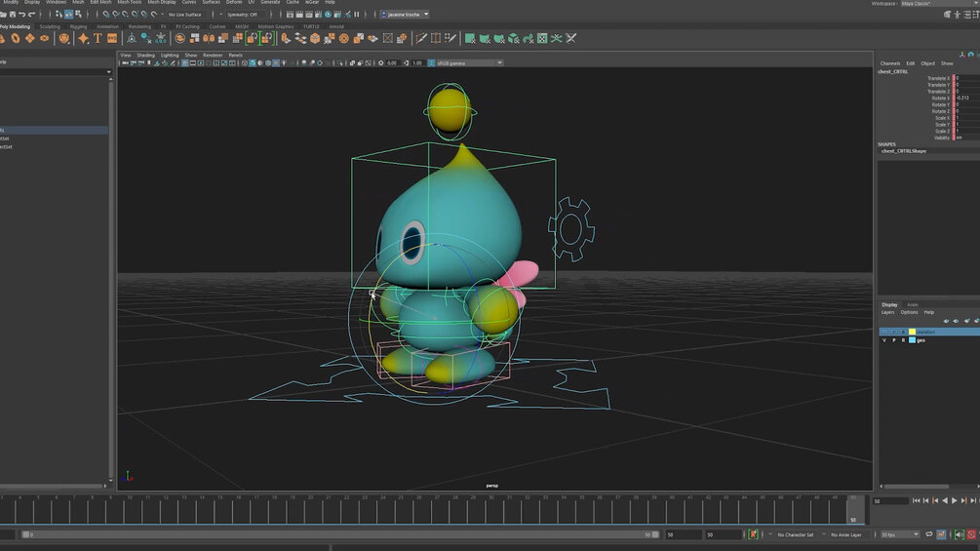The height and width of the screenshot is (551, 980).
Task: Click the green checker grid shelf icon
Action: 542,39
